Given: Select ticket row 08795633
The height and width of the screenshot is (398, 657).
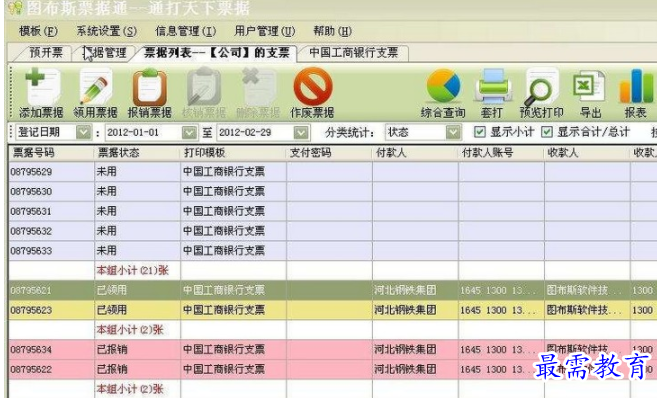Looking at the screenshot, I should coord(333,251).
